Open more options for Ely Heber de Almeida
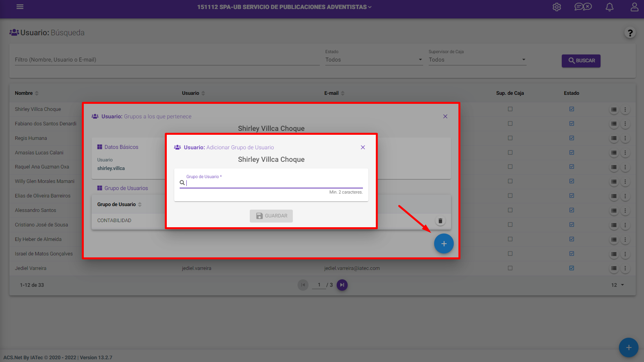The width and height of the screenshot is (644, 362). pos(625,240)
